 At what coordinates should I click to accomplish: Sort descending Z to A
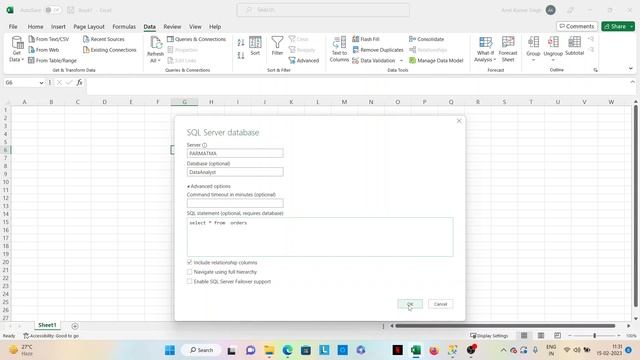pyautogui.click(x=241, y=56)
